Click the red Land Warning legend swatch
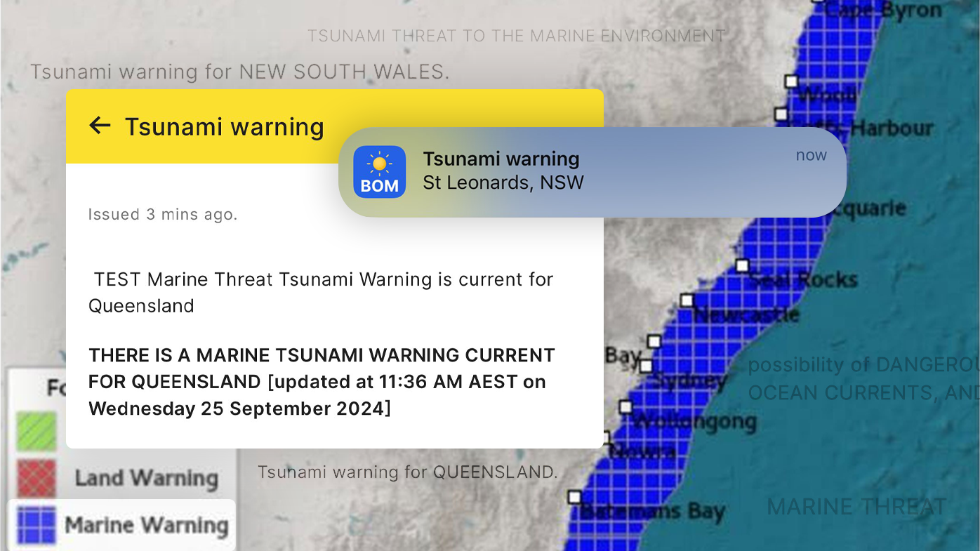 36,479
